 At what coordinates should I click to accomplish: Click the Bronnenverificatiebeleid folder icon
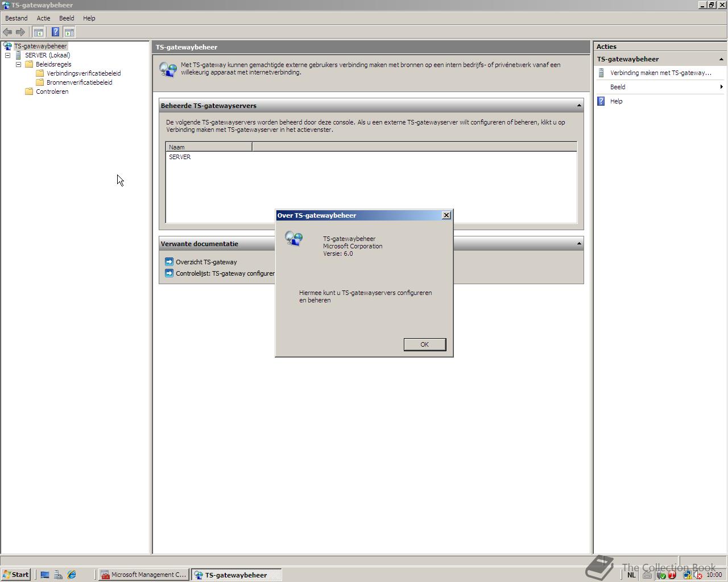click(x=40, y=82)
